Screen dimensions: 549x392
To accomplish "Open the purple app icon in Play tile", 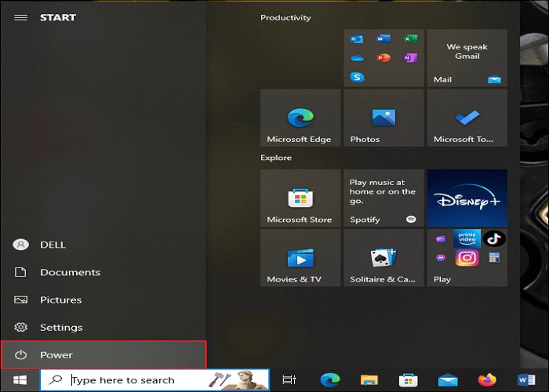I will click(x=441, y=238).
